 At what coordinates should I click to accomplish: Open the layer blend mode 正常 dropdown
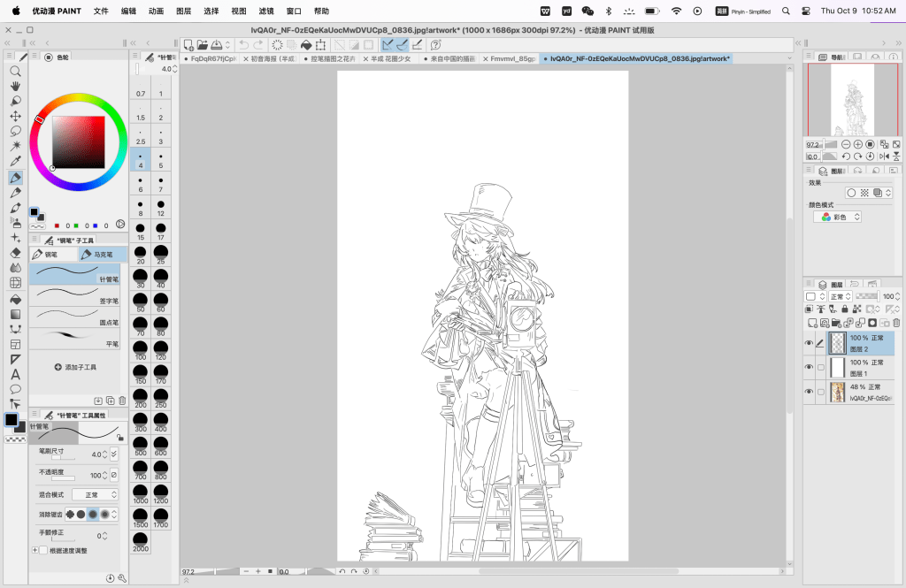[x=841, y=296]
